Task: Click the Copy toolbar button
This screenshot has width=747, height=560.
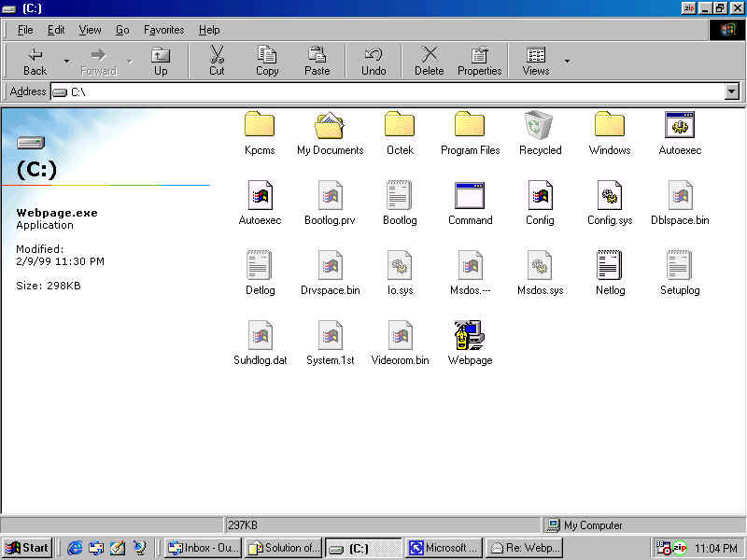Action: 267,61
